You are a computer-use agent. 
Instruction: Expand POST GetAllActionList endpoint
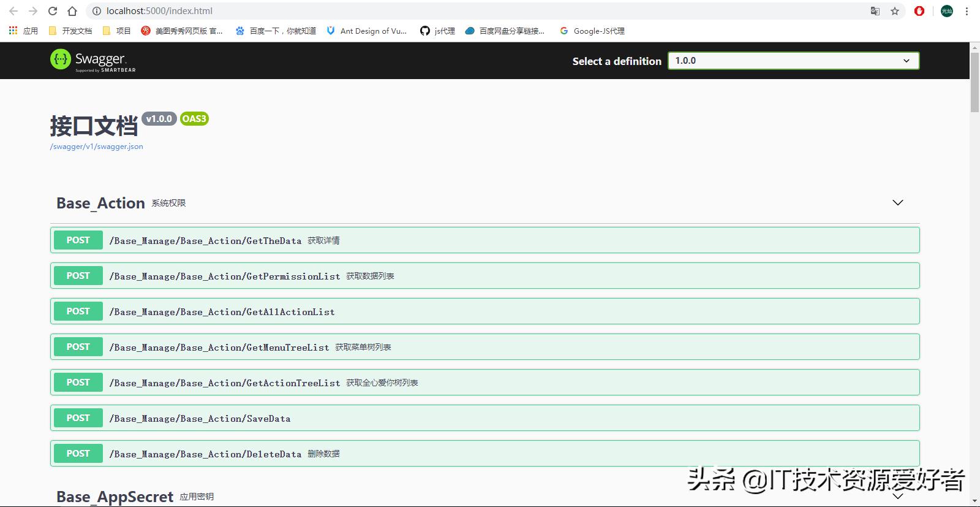pyautogui.click(x=485, y=311)
